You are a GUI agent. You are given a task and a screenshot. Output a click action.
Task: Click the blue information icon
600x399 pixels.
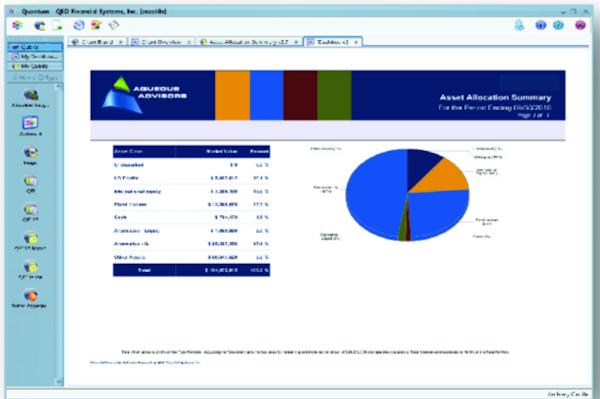tap(541, 26)
